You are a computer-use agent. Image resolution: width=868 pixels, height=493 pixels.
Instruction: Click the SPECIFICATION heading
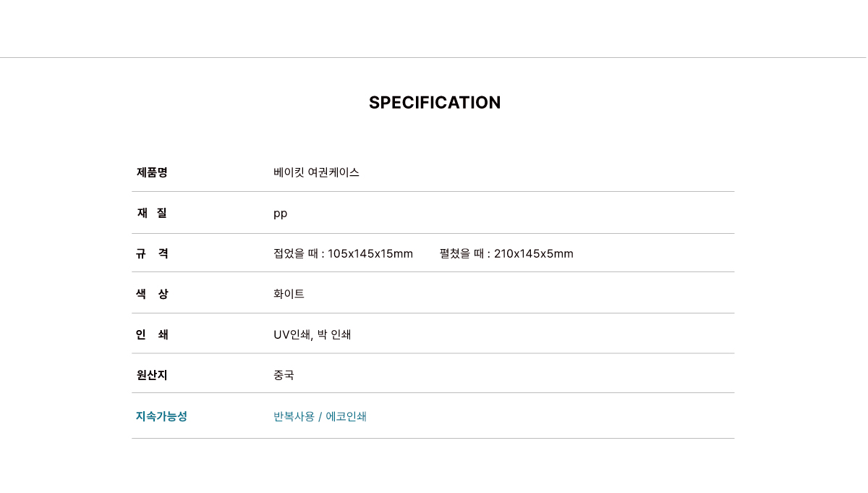(435, 103)
